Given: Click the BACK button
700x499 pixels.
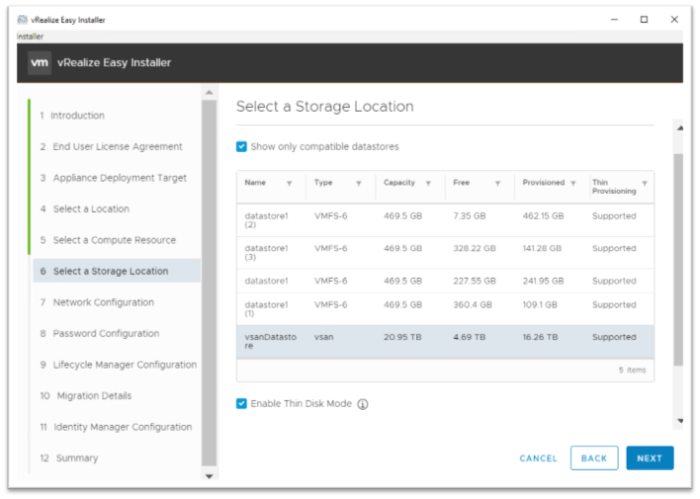Looking at the screenshot, I should point(594,458).
